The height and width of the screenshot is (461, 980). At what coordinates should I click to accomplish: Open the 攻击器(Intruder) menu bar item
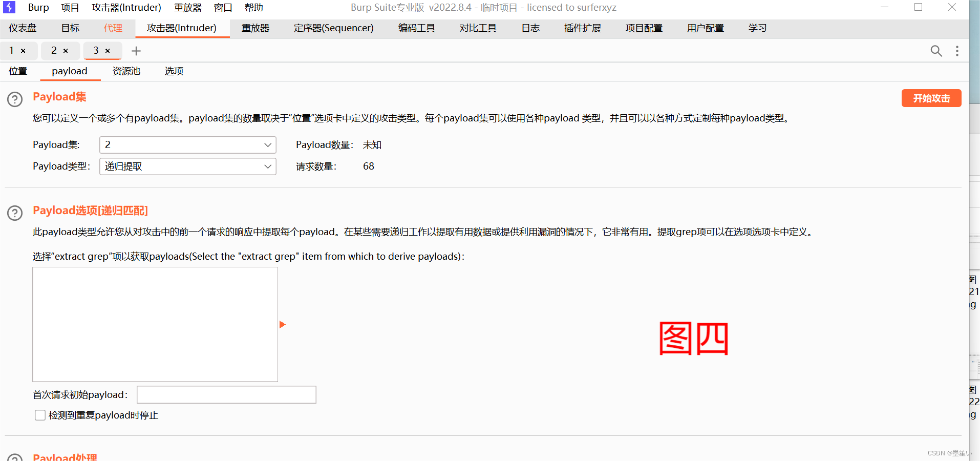(126, 8)
